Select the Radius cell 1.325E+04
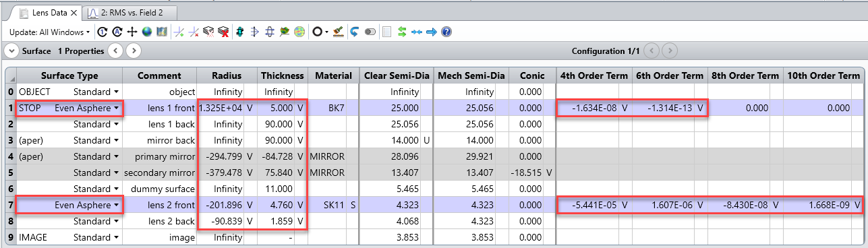This screenshot has width=868, height=248. tap(221, 108)
